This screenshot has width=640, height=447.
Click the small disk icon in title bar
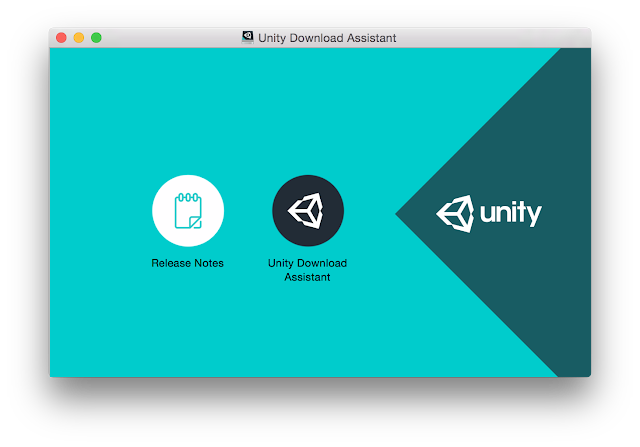click(x=247, y=38)
